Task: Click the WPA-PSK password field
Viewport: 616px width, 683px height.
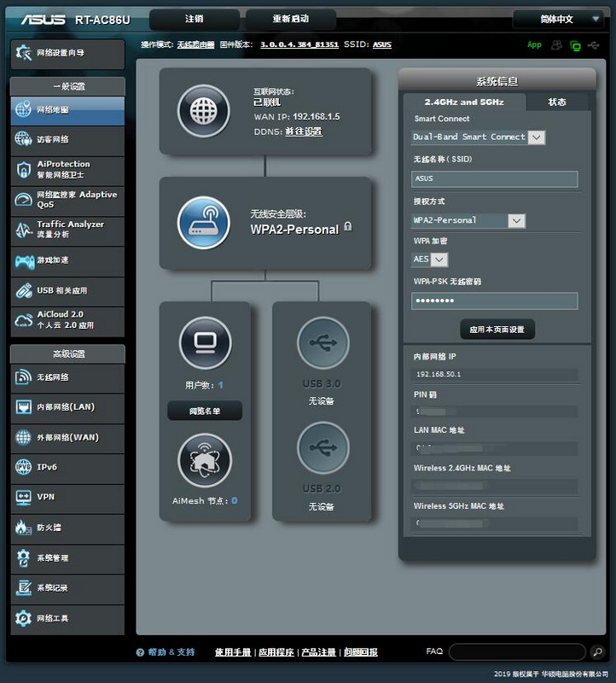Action: (495, 301)
